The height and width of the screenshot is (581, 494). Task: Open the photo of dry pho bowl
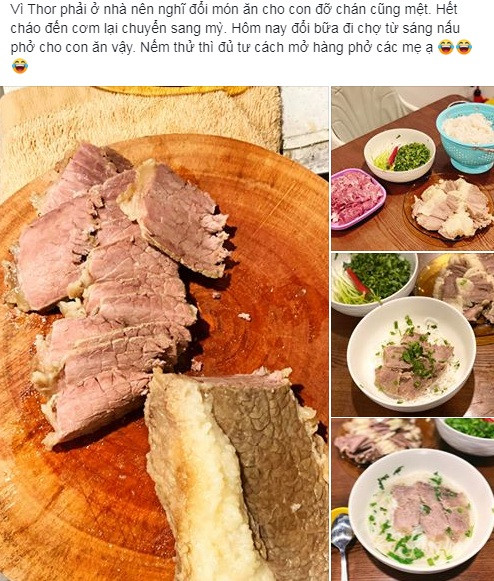(413, 335)
